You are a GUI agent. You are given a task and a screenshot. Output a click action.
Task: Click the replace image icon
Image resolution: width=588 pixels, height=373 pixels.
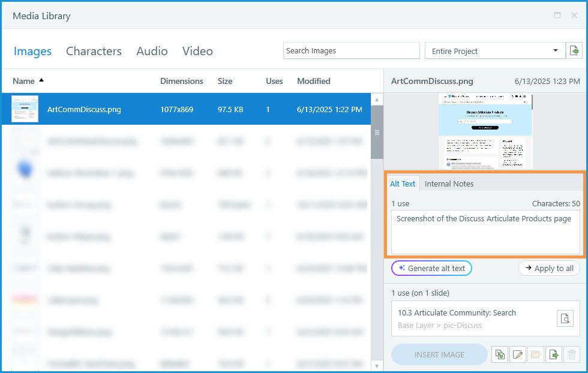coord(499,354)
